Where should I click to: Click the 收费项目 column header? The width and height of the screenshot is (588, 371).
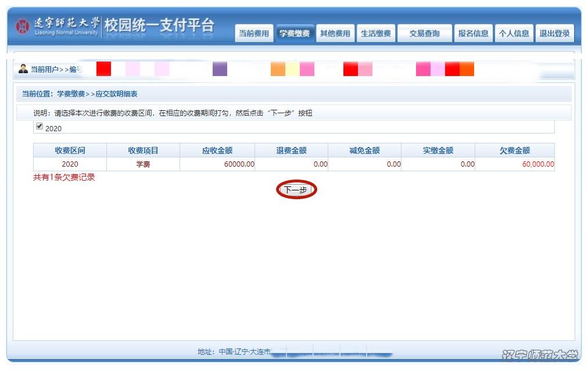tap(143, 150)
